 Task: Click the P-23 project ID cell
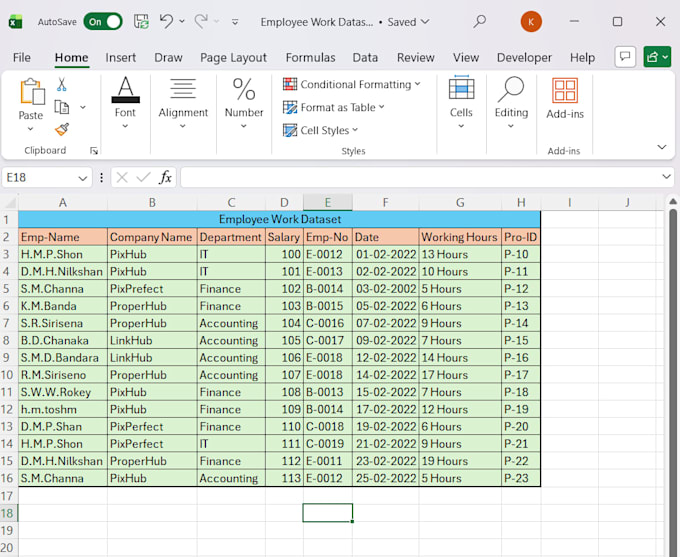tap(521, 478)
